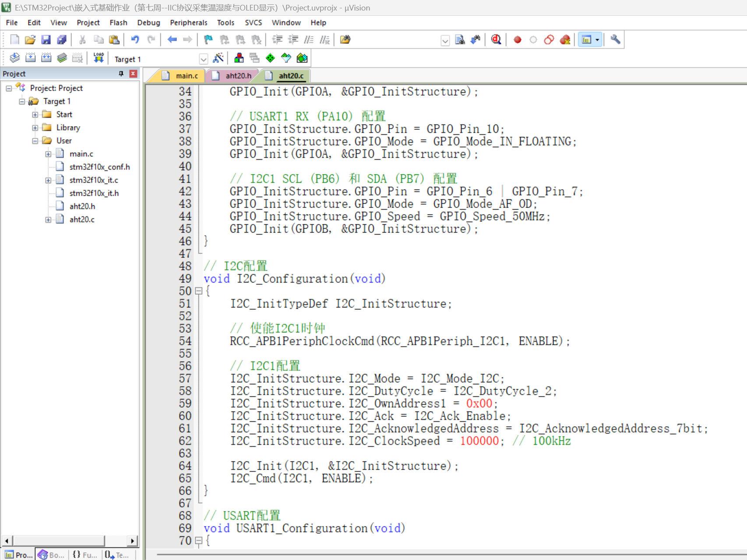Expand aht20.c in project tree

coord(48,220)
